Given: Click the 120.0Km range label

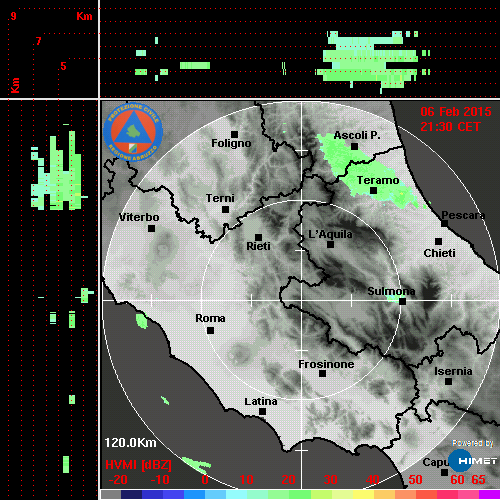Looking at the screenshot, I should (x=130, y=443).
